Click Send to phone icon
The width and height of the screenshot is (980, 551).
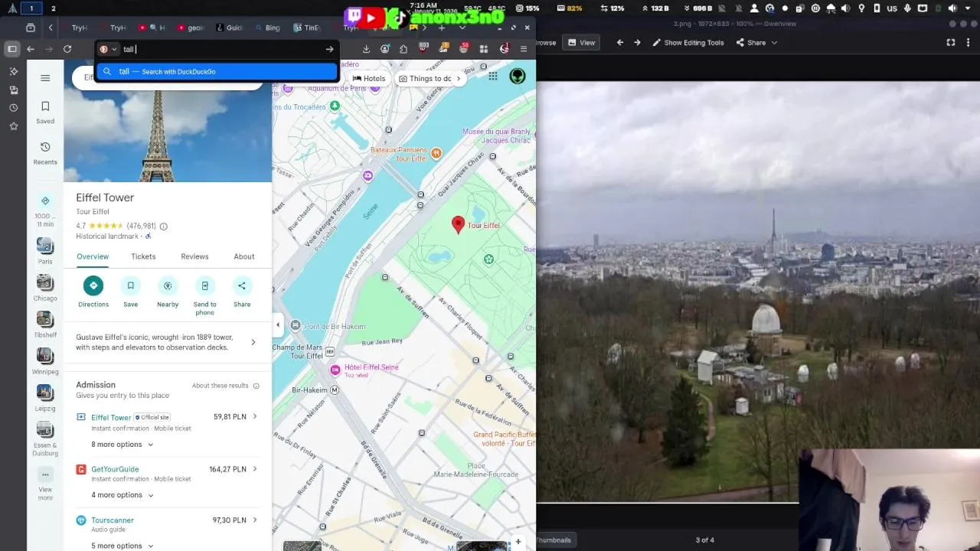click(204, 285)
